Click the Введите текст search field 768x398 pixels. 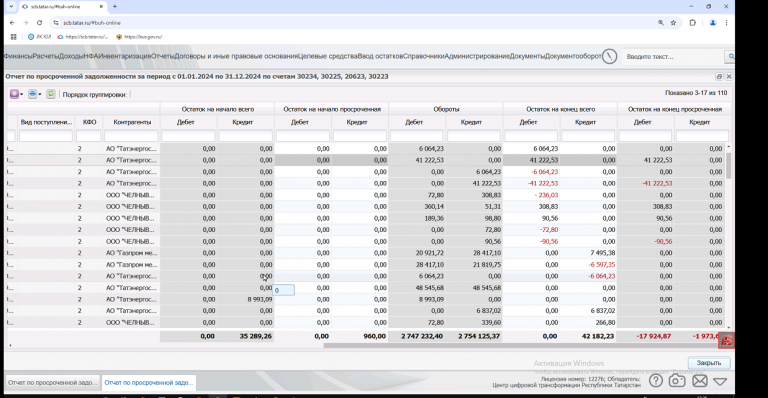click(673, 57)
